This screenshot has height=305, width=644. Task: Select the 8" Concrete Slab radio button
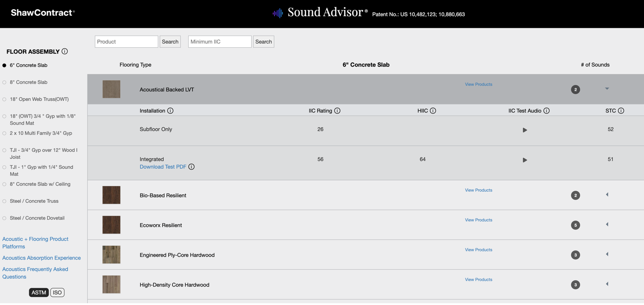tap(5, 82)
